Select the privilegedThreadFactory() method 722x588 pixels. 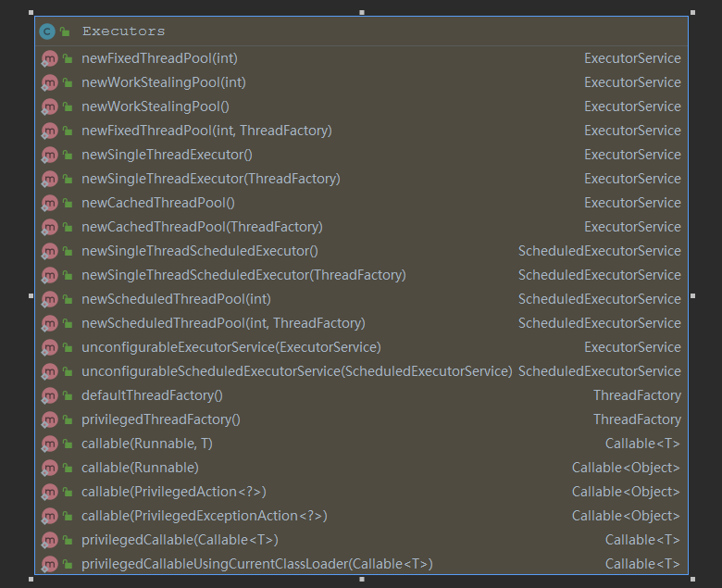point(161,419)
